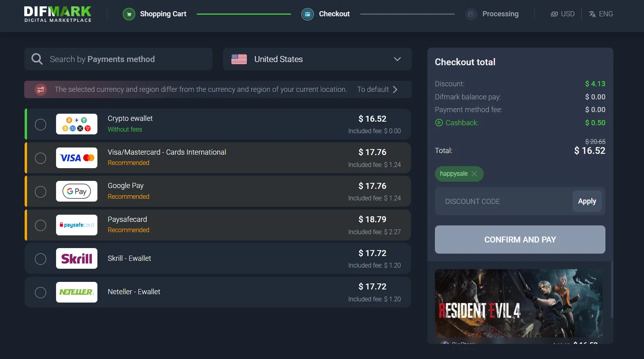644x359 pixels.
Task: Select the Google Pay radio button
Action: 41,192
